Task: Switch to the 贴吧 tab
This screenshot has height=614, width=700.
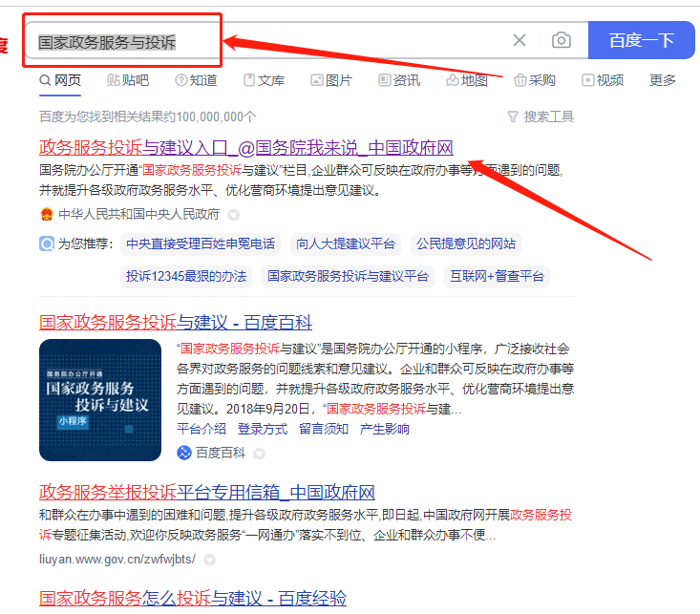Action: coord(128,80)
